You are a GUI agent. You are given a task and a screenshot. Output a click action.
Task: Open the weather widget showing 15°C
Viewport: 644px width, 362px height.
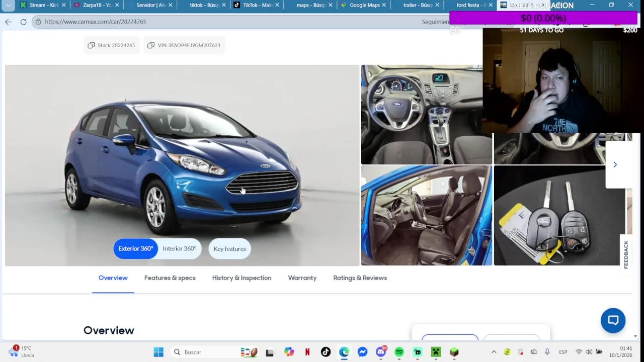21,351
